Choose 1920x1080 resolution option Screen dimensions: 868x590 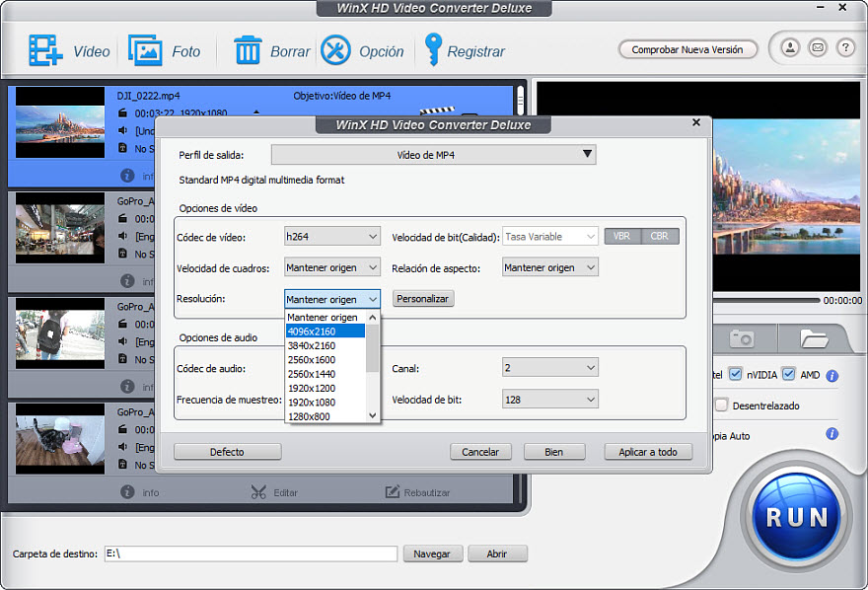click(325, 403)
